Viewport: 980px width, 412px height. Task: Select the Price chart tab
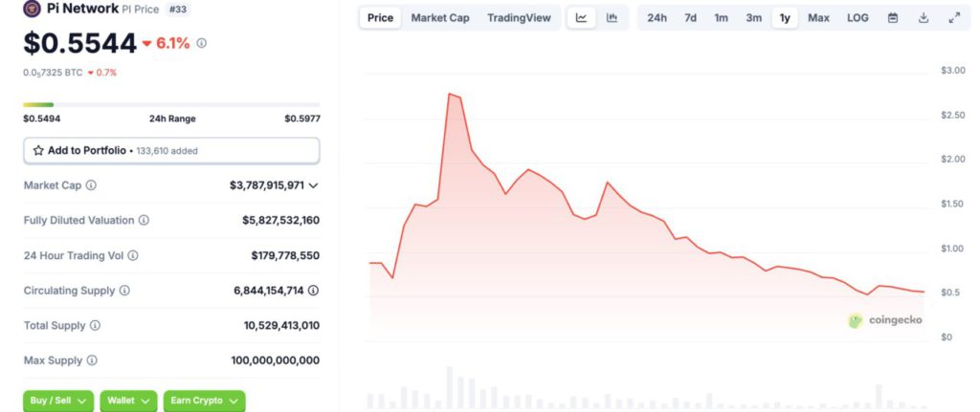click(381, 18)
